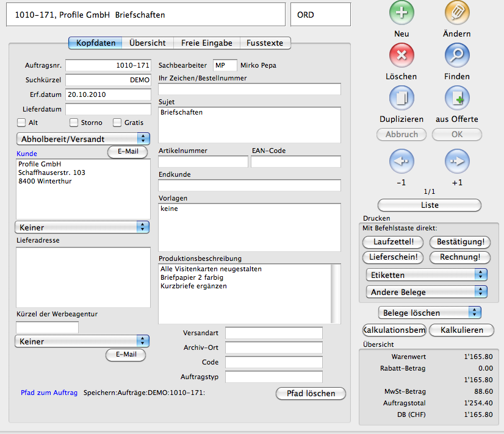The image size is (504, 434).
Task: Open Finden with the magnifier icon
Action: click(x=456, y=55)
